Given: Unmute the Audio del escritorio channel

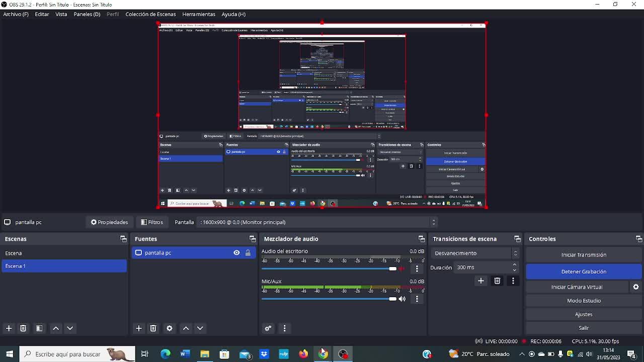Looking at the screenshot, I should [402, 269].
